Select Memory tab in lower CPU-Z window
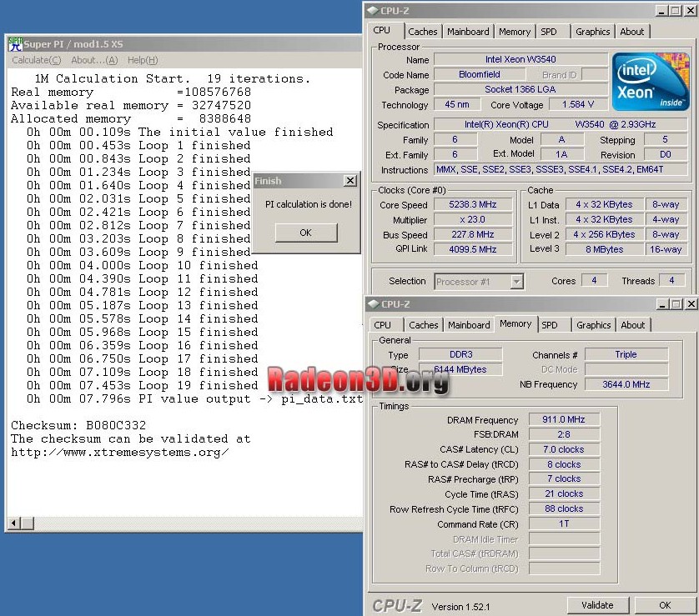Image resolution: width=699 pixels, height=616 pixels. coord(515,323)
